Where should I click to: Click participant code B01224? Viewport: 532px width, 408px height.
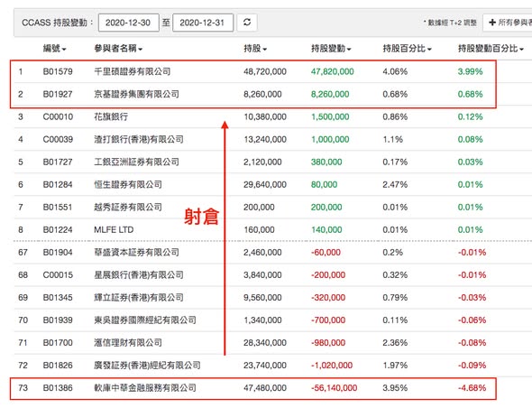tap(58, 229)
